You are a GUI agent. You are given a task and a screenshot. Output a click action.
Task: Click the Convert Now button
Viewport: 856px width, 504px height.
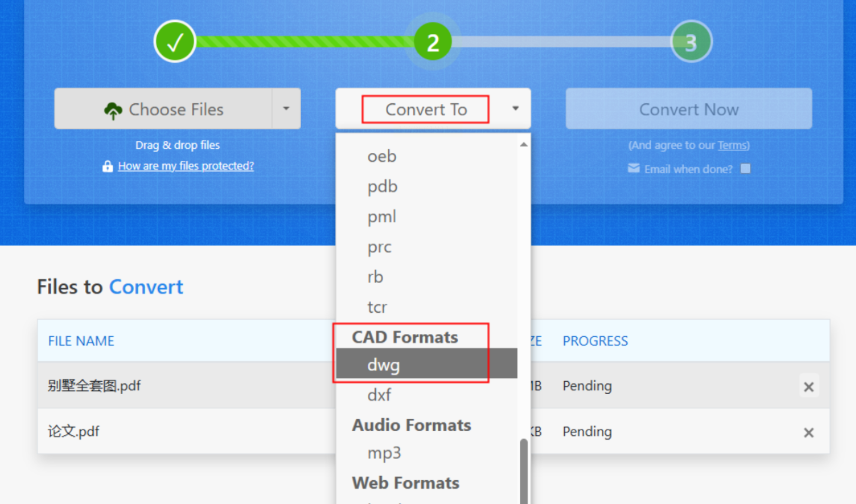[x=688, y=109]
